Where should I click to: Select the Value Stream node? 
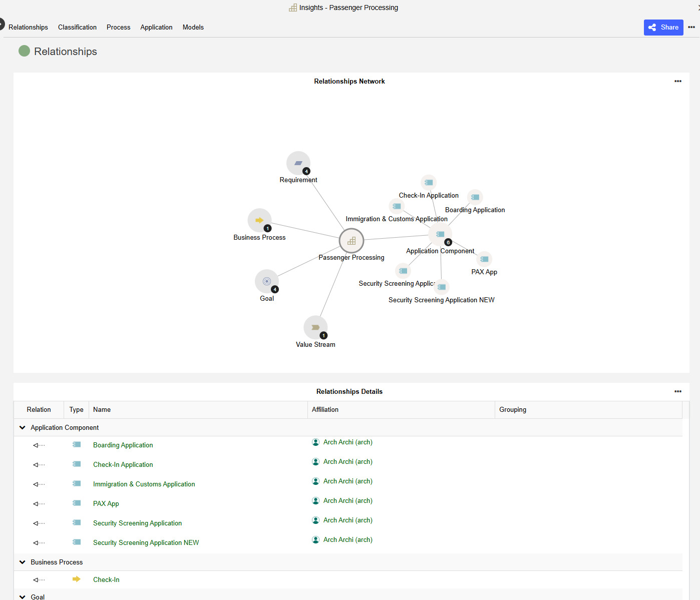click(x=315, y=327)
